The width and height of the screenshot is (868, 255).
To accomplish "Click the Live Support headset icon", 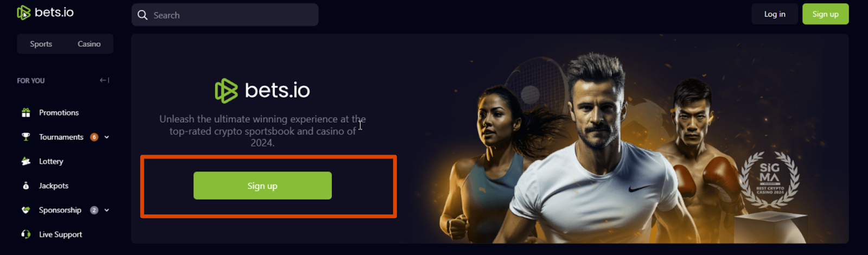I will click(x=25, y=234).
